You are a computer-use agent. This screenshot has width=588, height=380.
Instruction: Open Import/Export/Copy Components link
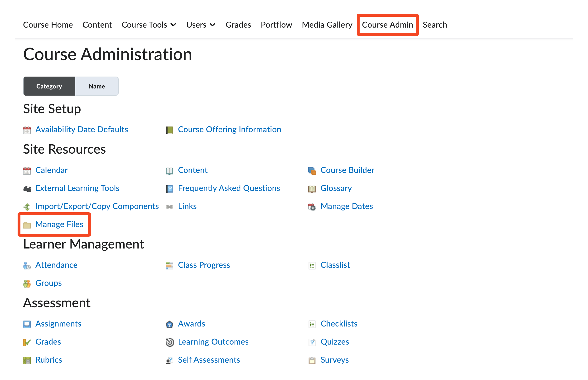pyautogui.click(x=97, y=206)
